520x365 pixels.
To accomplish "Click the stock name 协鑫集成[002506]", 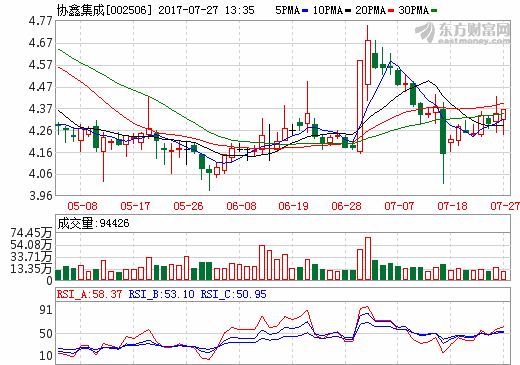I will click(x=104, y=10).
